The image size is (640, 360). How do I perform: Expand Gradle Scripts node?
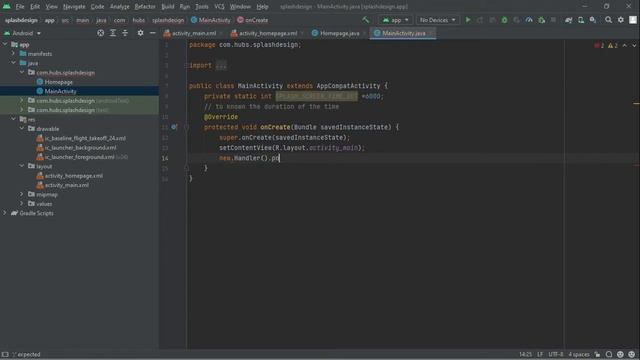point(5,213)
